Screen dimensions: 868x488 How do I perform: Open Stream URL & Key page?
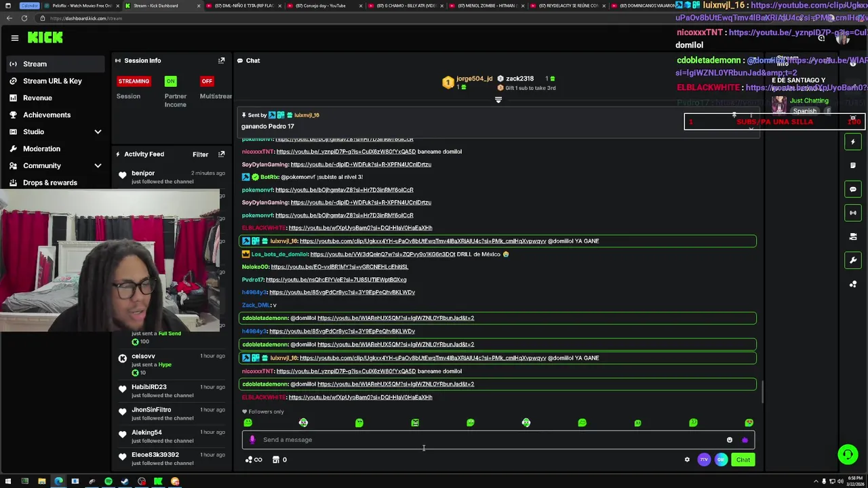54,81
